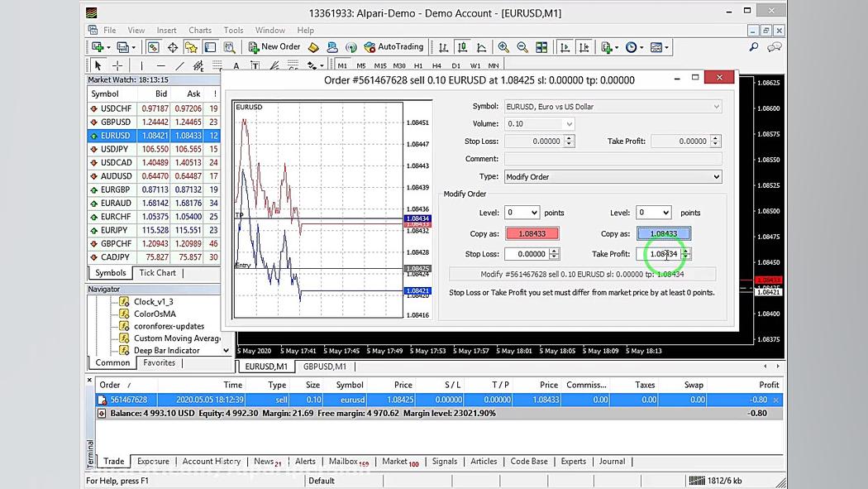Select the GBPUSD row in Market Watch

116,122
